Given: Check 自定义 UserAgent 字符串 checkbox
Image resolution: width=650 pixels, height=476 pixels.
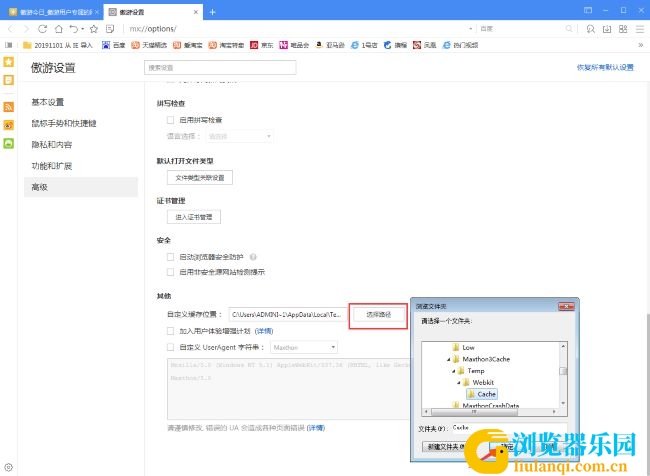Looking at the screenshot, I should click(x=170, y=347).
